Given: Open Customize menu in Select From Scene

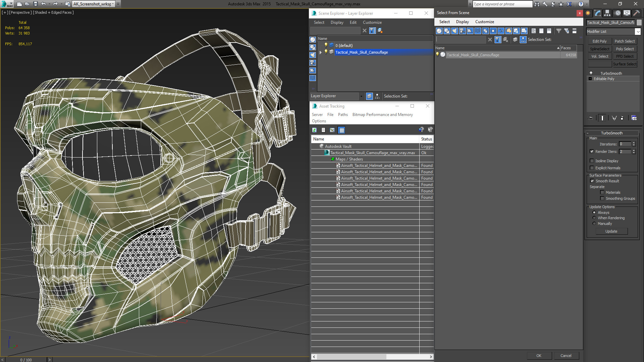Looking at the screenshot, I should pyautogui.click(x=484, y=22).
